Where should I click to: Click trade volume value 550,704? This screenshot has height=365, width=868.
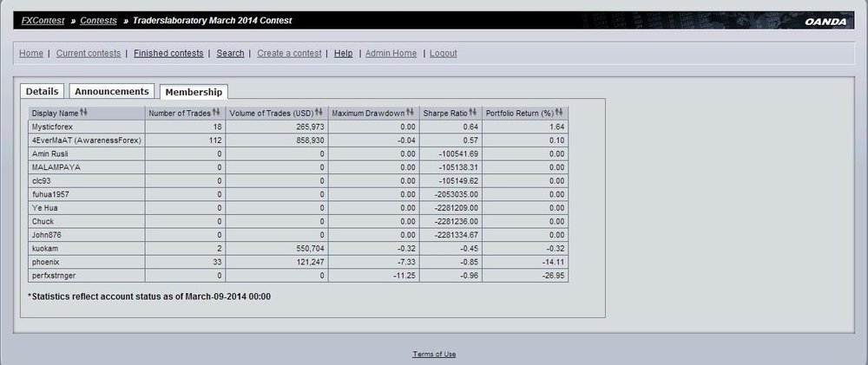pos(311,248)
